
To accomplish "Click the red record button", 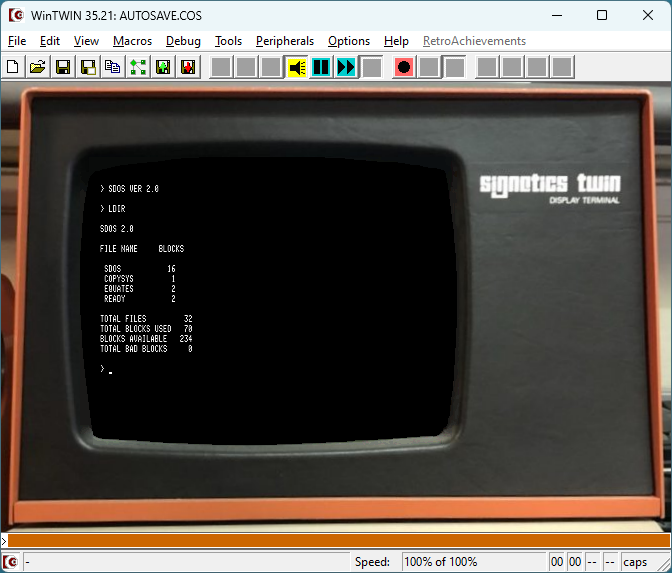I will click(x=404, y=67).
